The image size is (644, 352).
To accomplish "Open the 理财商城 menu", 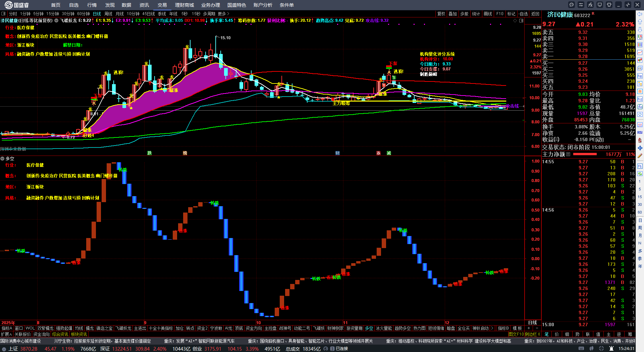I will (184, 5).
